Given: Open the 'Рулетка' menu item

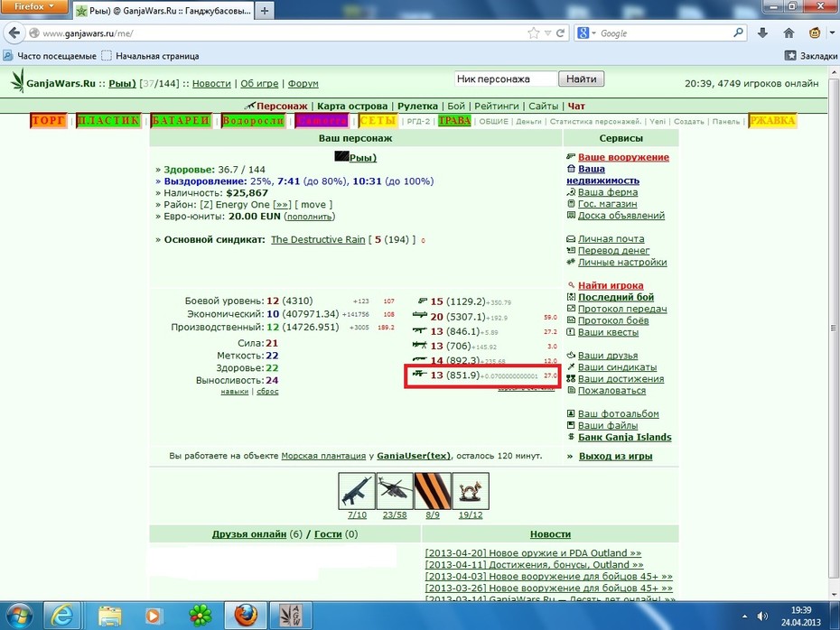Looking at the screenshot, I should coord(417,106).
